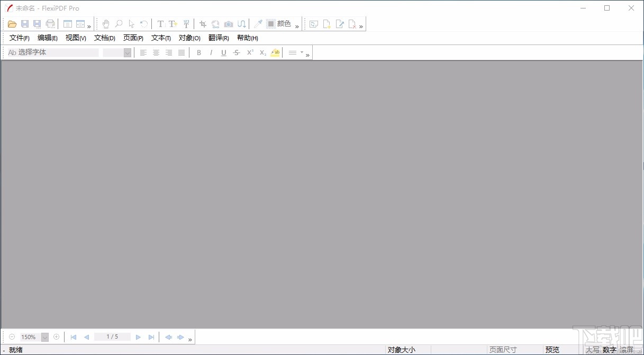The height and width of the screenshot is (355, 644).
Task: Click the camera snapshot icon
Action: pos(229,24)
